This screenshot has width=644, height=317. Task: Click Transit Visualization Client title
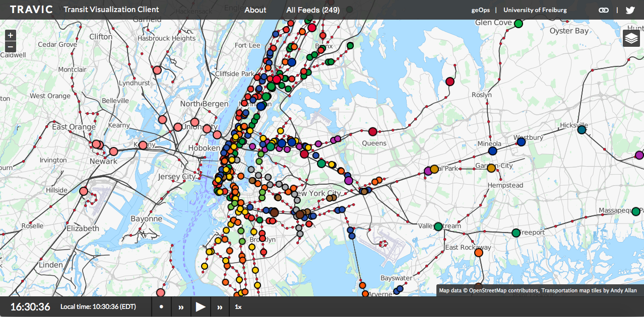click(x=111, y=10)
